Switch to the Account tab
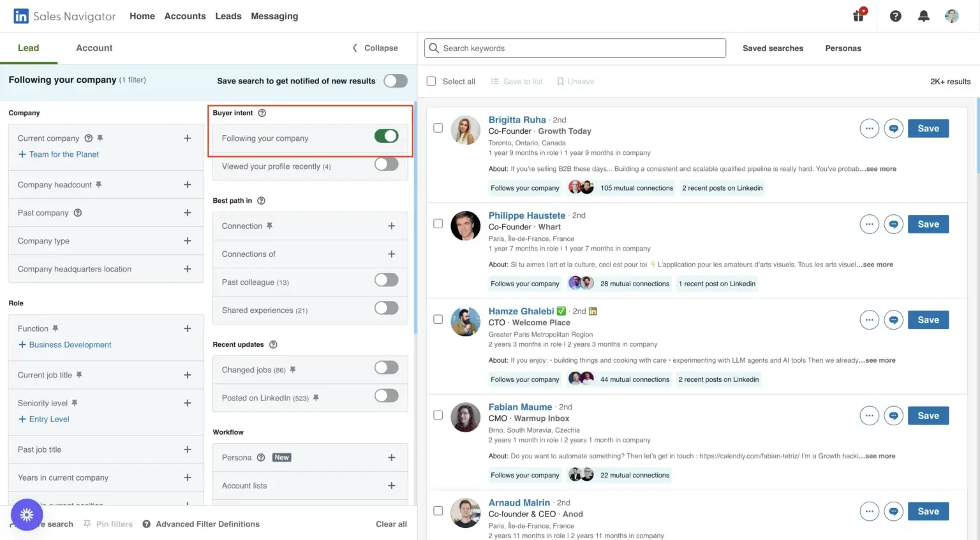The width and height of the screenshot is (980, 540). coord(94,48)
